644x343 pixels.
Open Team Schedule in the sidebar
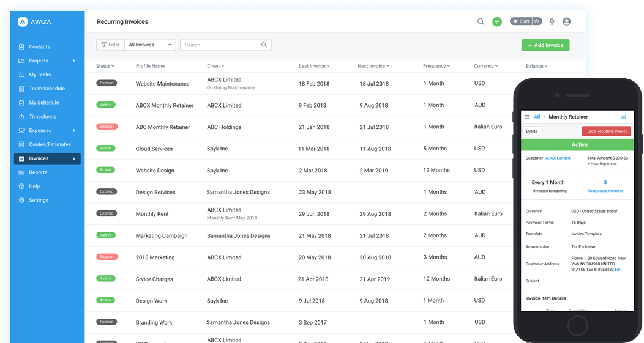[x=47, y=89]
